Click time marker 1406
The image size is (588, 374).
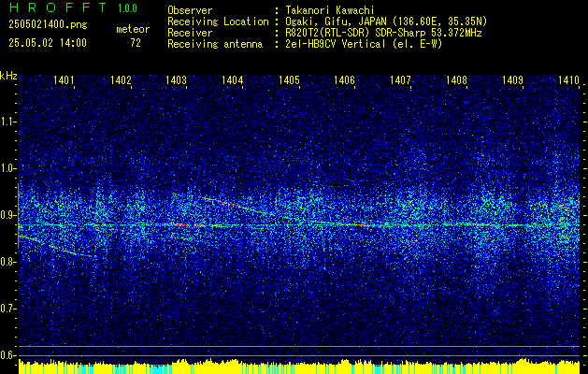pyautogui.click(x=345, y=79)
